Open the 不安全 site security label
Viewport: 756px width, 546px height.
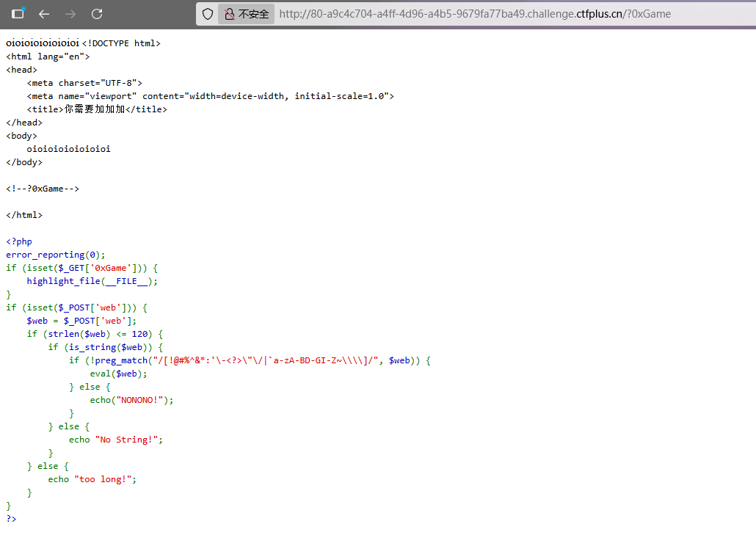click(x=253, y=14)
